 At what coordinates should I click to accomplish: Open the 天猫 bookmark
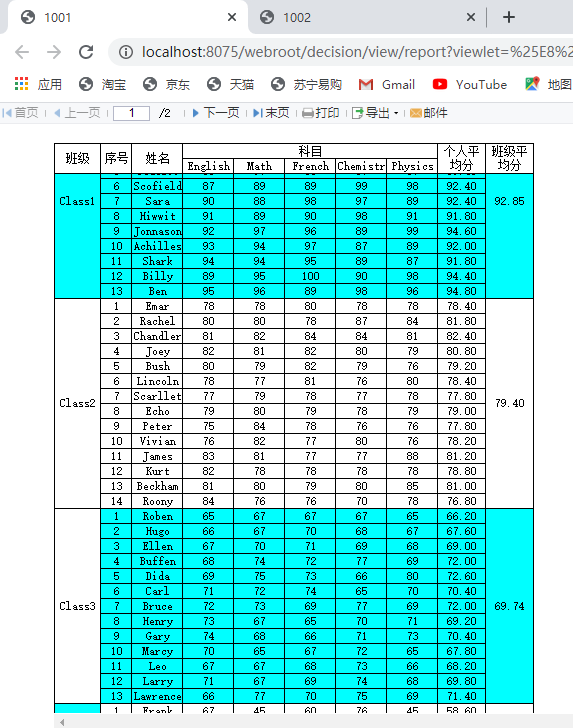click(230, 84)
